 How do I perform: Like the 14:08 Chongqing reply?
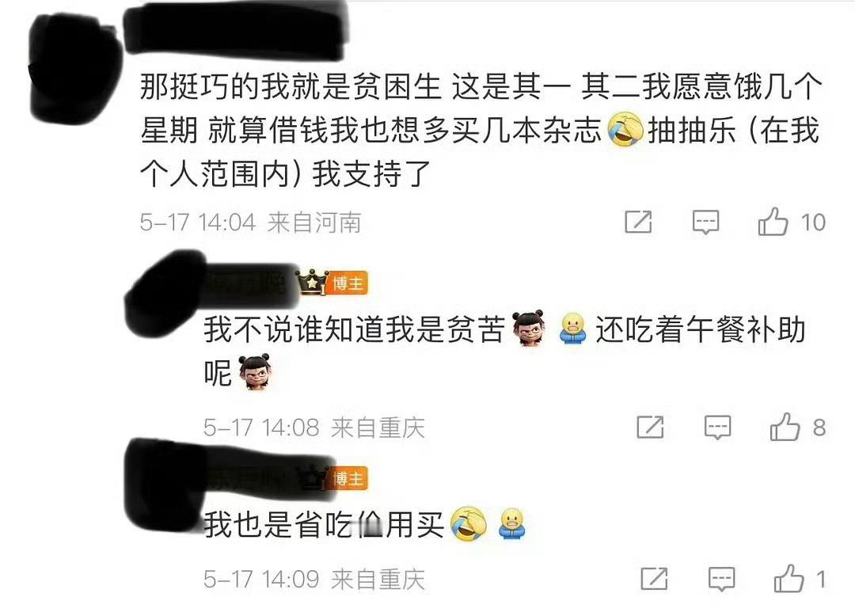pos(785,427)
